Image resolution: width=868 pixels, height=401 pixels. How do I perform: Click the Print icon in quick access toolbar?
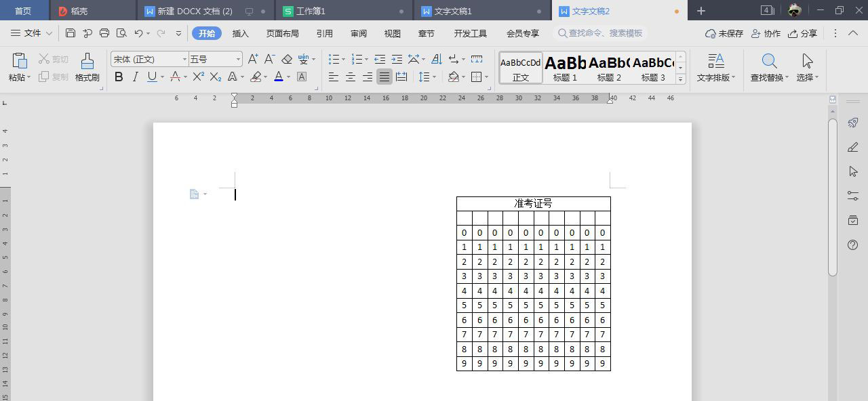tap(104, 33)
